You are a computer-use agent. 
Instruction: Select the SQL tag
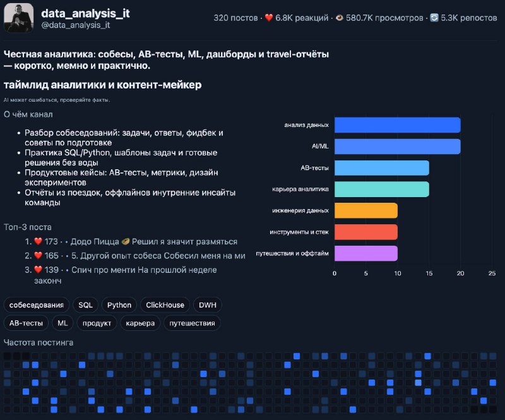pyautogui.click(x=85, y=305)
